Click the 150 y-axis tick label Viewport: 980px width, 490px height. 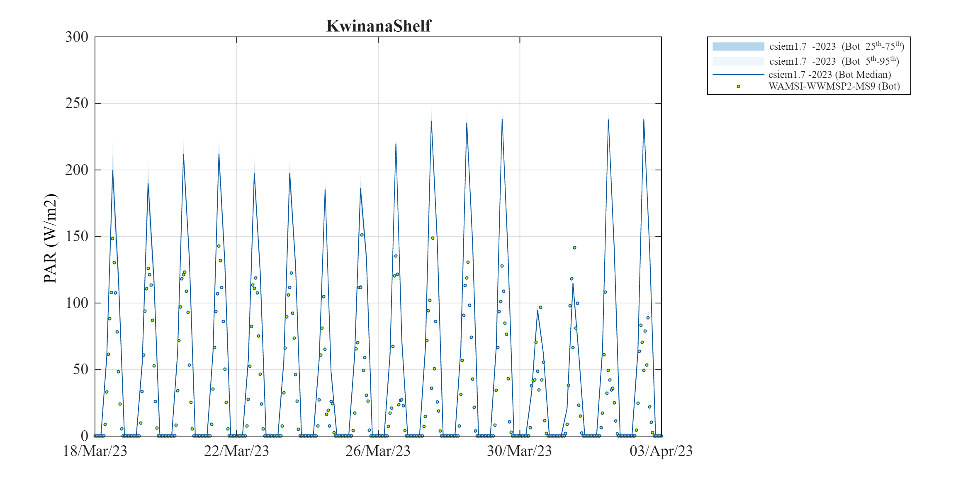click(77, 236)
